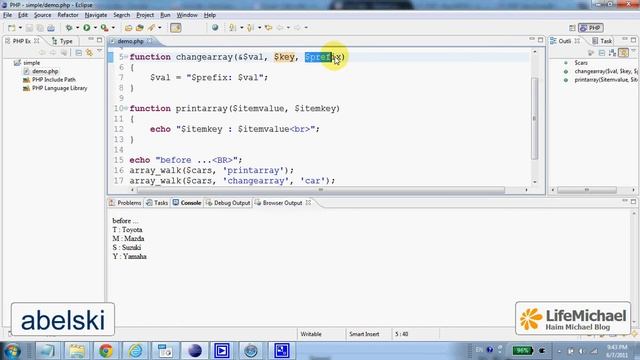
Task: Switch to the Problems tab
Action: click(125, 203)
